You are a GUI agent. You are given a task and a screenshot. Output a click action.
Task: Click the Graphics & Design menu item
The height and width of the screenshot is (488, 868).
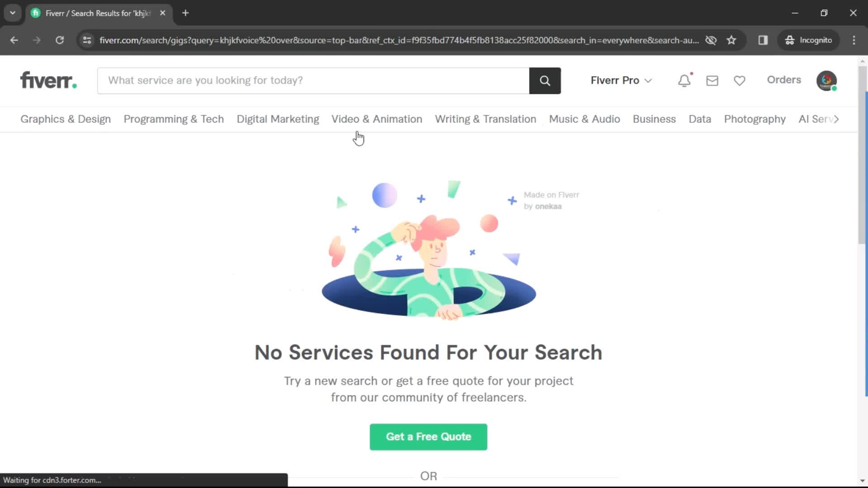66,119
